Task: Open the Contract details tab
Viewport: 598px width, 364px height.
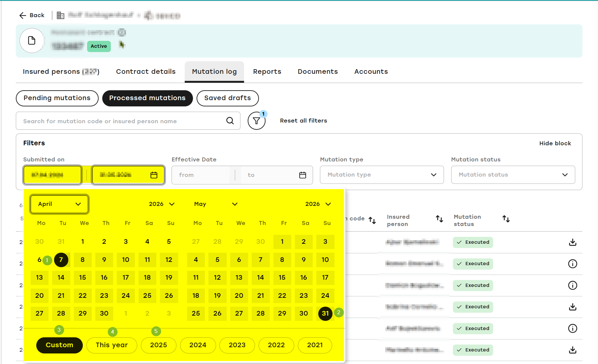Action: coord(146,72)
